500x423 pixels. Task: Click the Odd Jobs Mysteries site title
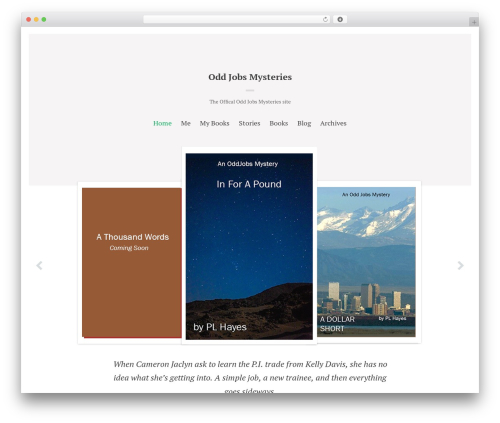250,77
